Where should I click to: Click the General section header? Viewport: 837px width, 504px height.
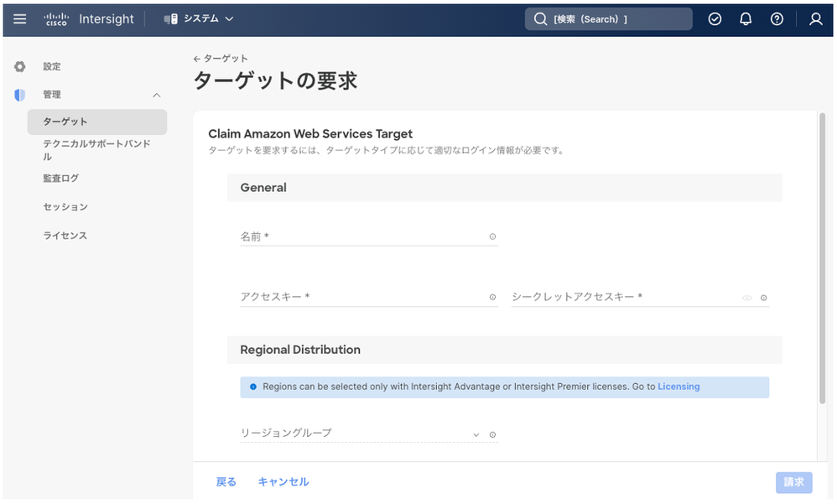pos(504,187)
